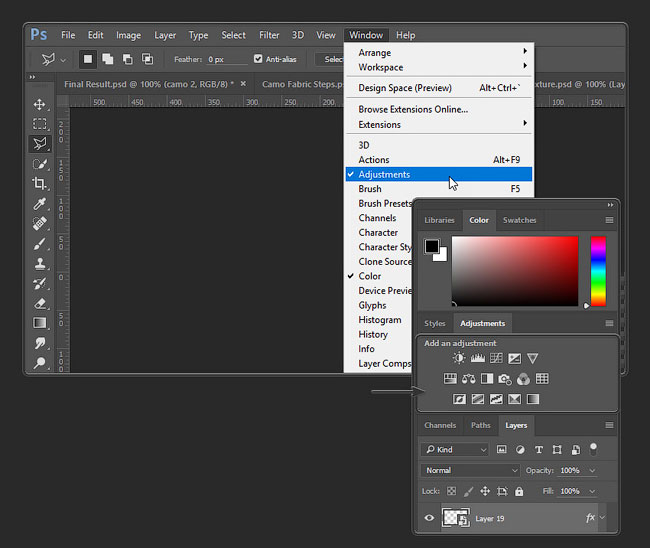Add a Gradient Map adjustment

(x=533, y=399)
